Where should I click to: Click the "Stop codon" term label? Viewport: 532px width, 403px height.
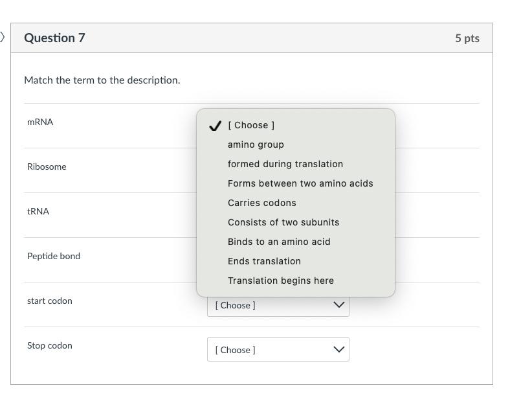[50, 345]
